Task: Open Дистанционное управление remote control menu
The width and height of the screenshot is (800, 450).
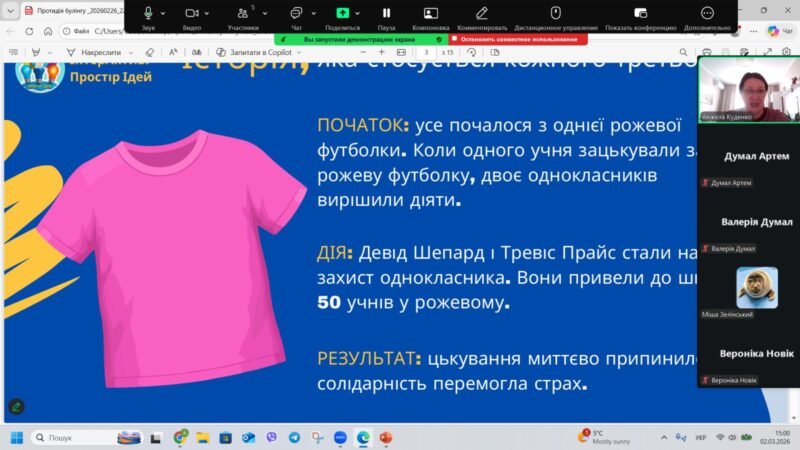Action: tap(556, 14)
